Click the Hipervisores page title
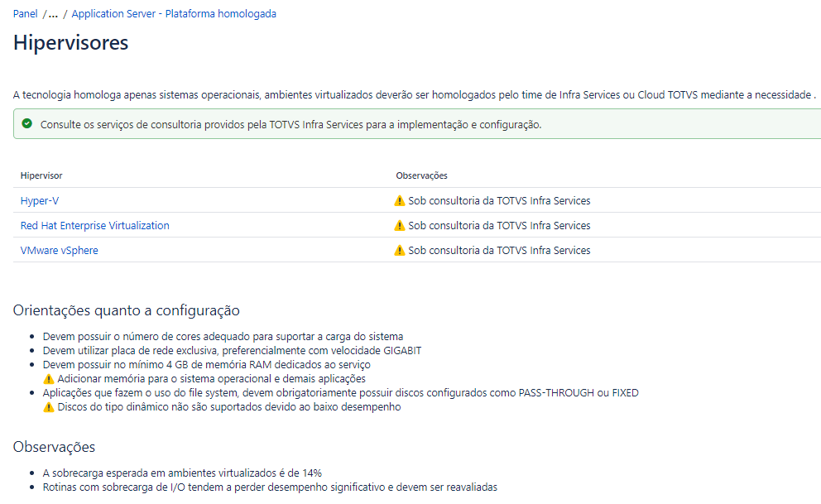Screen dimensions: 821x504 pyautogui.click(x=70, y=42)
